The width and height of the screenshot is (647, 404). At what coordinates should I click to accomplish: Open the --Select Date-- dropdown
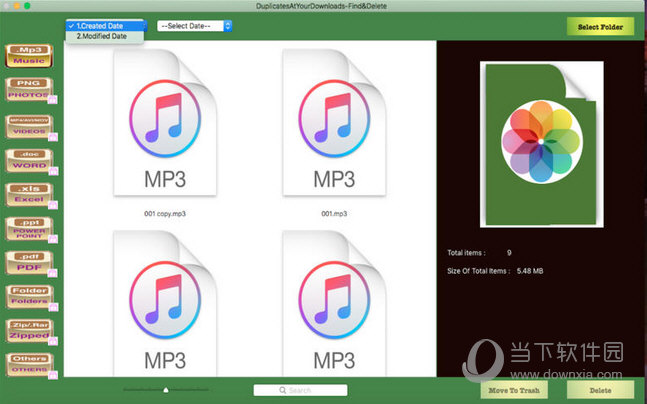pyautogui.click(x=194, y=26)
